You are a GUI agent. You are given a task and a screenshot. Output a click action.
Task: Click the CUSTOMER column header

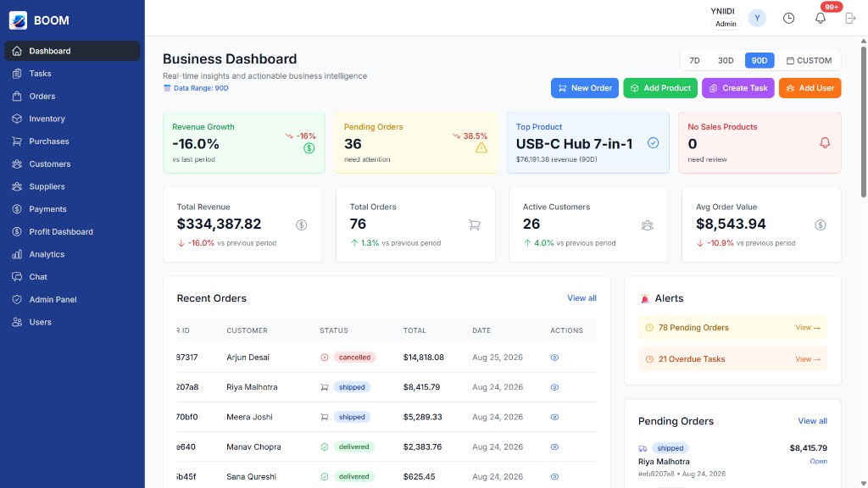pyautogui.click(x=247, y=330)
